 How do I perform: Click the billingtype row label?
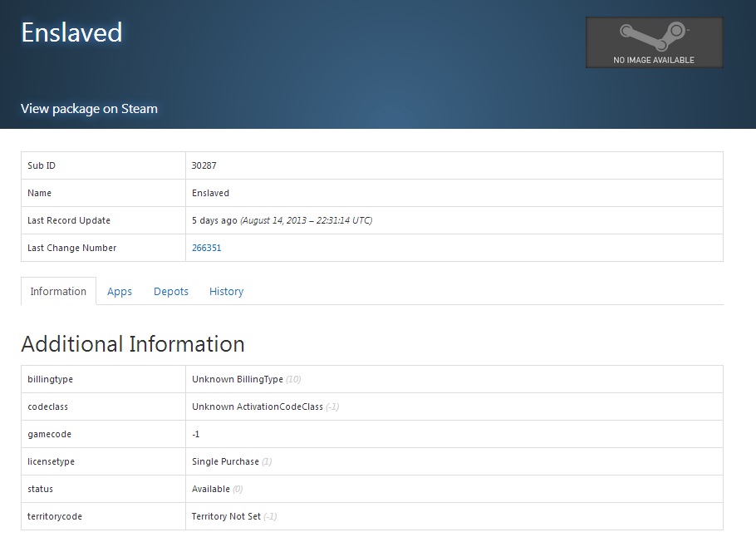coord(51,379)
